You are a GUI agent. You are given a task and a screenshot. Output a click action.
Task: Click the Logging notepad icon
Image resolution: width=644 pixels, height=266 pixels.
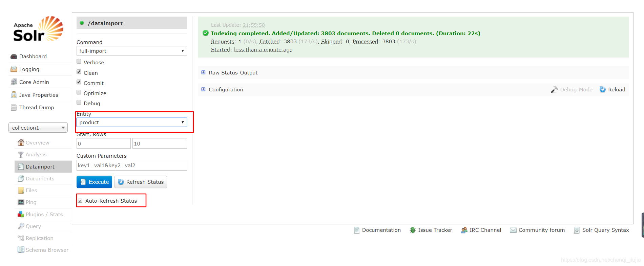(x=14, y=69)
